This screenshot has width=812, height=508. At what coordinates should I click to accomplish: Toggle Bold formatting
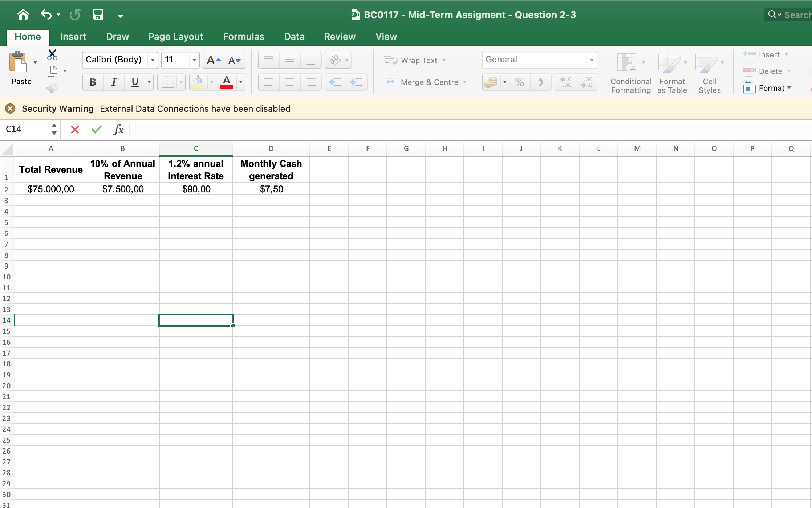pos(93,82)
